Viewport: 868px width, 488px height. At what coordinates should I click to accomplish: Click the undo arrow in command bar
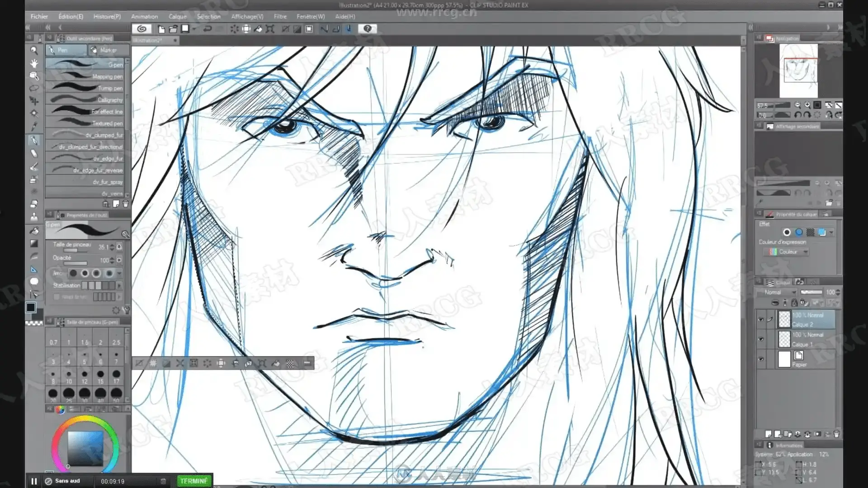[208, 29]
